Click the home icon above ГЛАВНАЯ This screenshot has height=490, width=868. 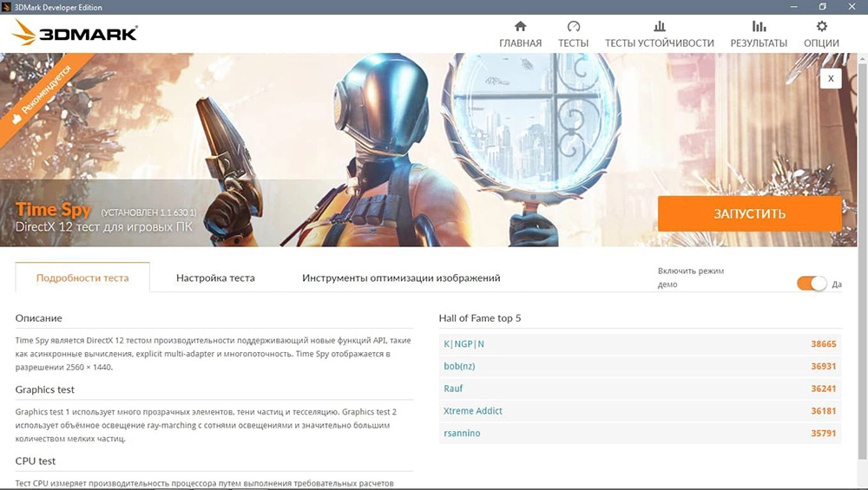pyautogui.click(x=520, y=26)
